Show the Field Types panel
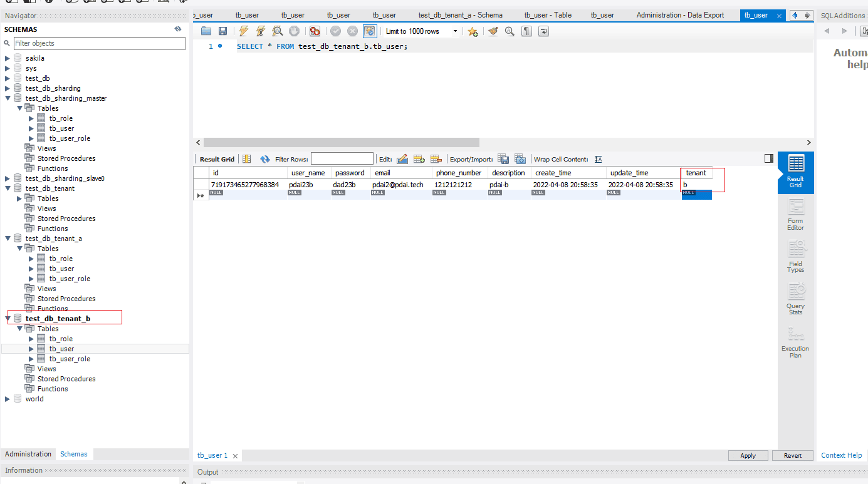The width and height of the screenshot is (868, 484). 795,257
